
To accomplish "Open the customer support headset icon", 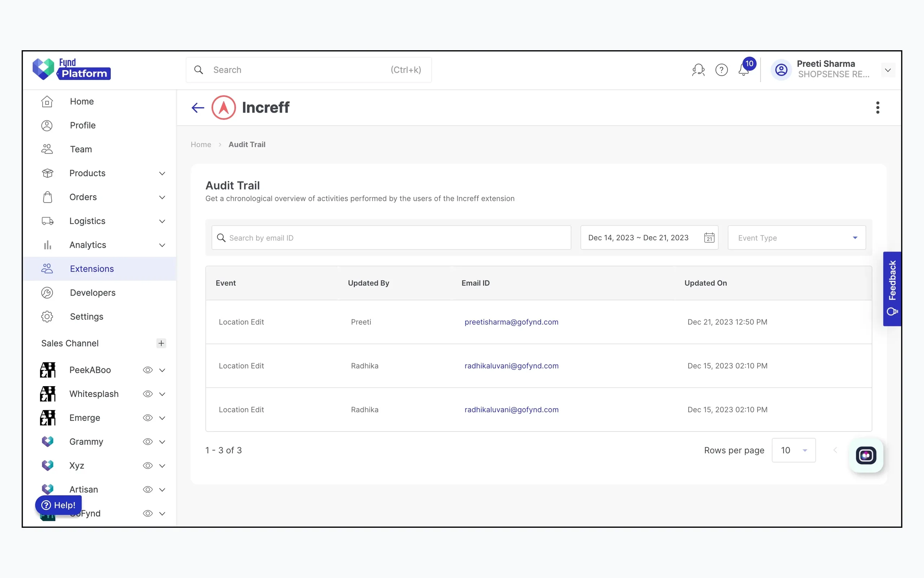I will pos(698,70).
